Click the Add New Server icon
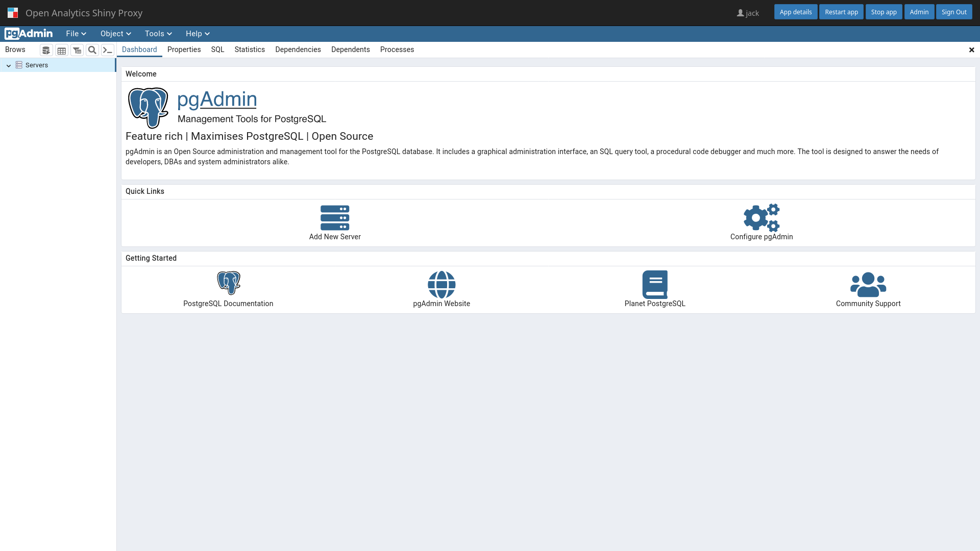Image resolution: width=980 pixels, height=551 pixels. click(335, 218)
